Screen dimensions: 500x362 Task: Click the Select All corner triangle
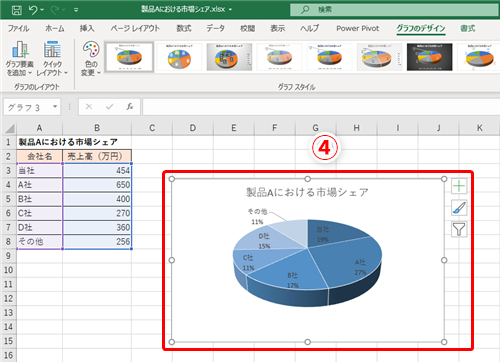pyautogui.click(x=9, y=128)
